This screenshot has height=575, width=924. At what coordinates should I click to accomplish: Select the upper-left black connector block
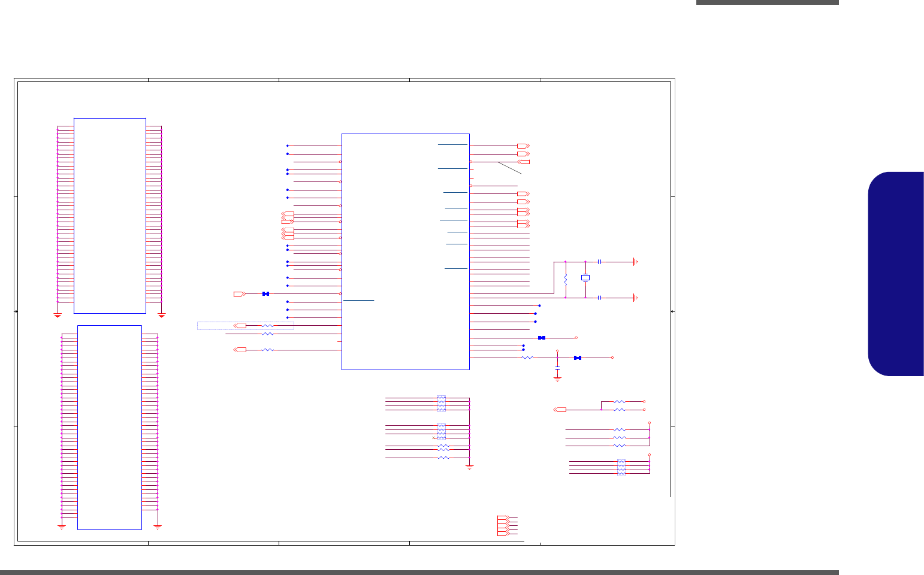(x=110, y=216)
